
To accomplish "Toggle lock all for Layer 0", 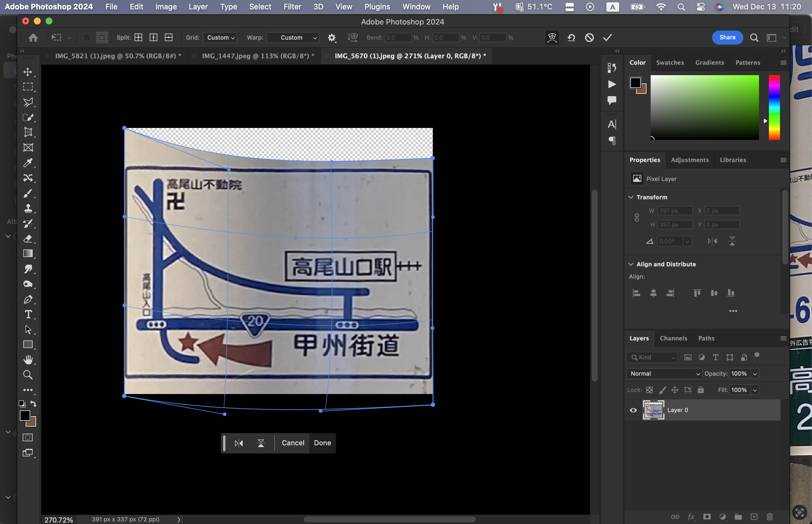I will pos(700,390).
